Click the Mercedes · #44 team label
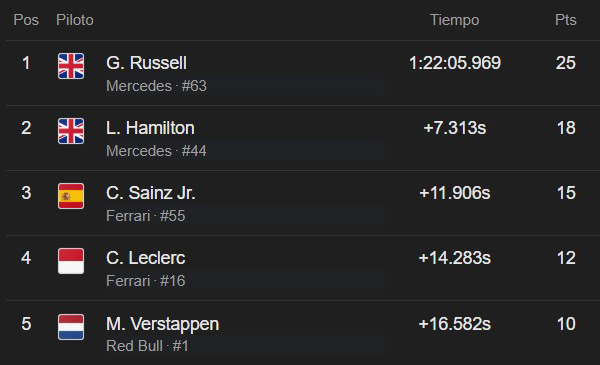This screenshot has width=600, height=365. click(156, 151)
